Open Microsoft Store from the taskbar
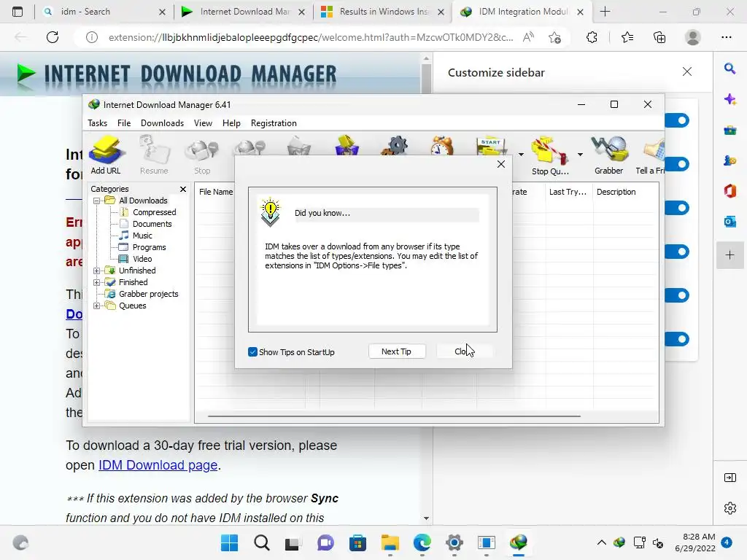This screenshot has height=560, width=747. [x=357, y=542]
